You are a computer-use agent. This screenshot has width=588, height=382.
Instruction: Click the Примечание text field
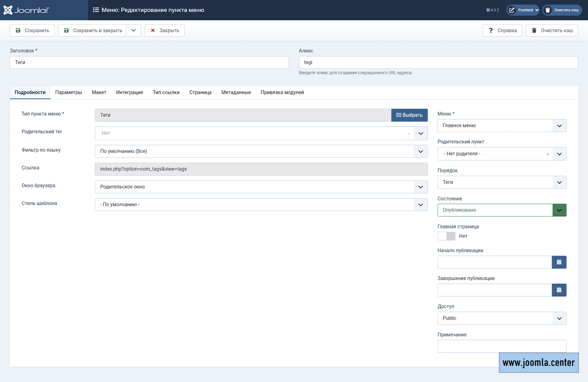(x=502, y=346)
